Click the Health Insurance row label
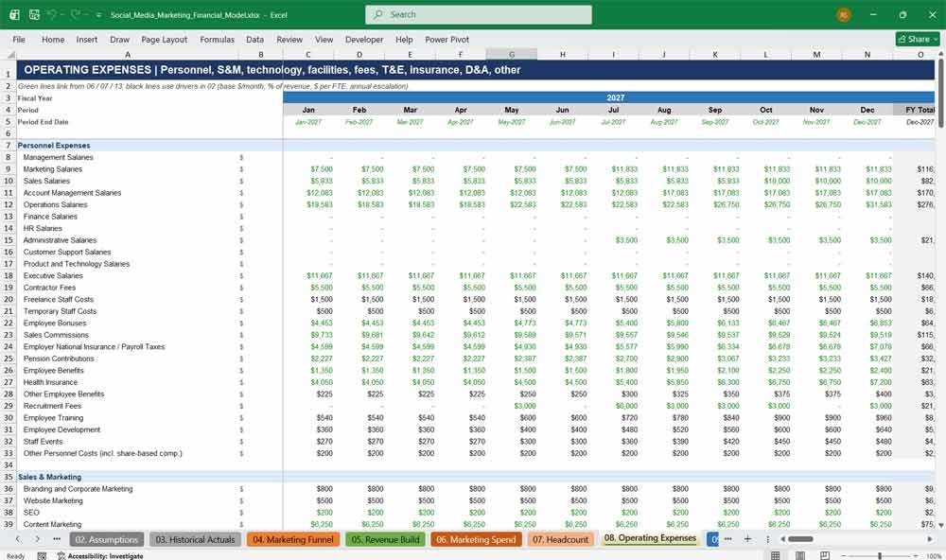Screen dimensions: 946x560 (50, 382)
